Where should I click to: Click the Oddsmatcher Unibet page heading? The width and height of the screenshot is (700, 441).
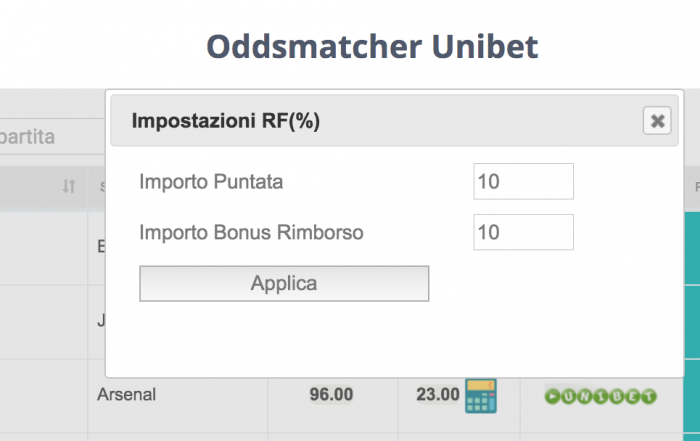(x=372, y=46)
